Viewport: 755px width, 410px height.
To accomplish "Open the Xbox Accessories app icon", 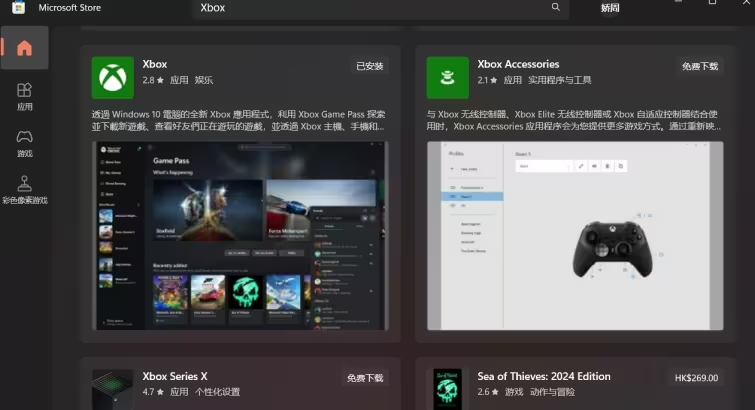I will [x=447, y=78].
